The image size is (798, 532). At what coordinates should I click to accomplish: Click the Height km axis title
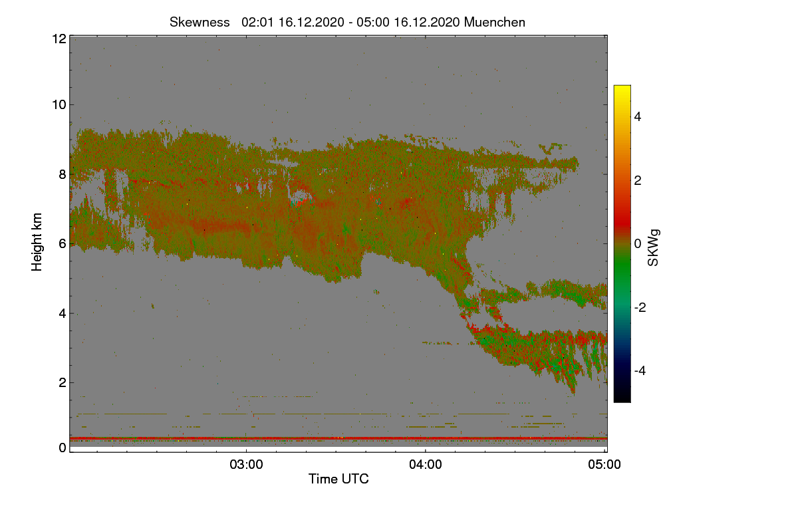38,242
